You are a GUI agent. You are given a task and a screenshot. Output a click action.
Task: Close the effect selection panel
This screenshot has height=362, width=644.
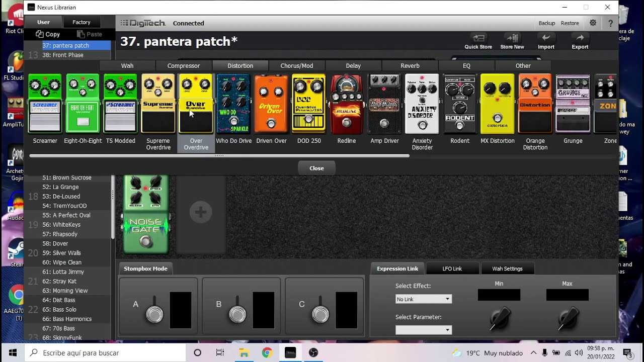click(x=316, y=168)
